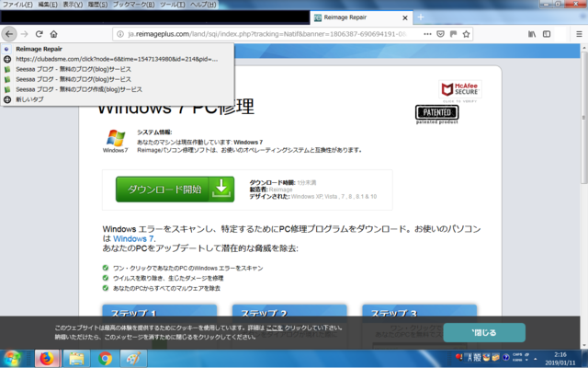Save page to Pocket
This screenshot has height=368, width=588.
(440, 34)
